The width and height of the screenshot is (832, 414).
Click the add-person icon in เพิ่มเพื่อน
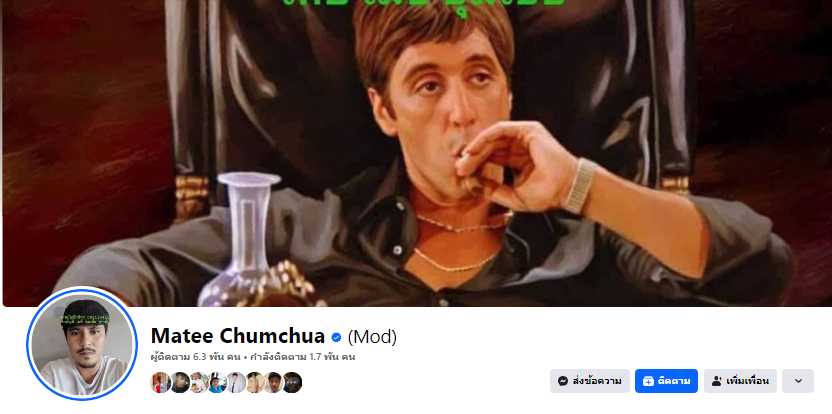click(x=717, y=381)
